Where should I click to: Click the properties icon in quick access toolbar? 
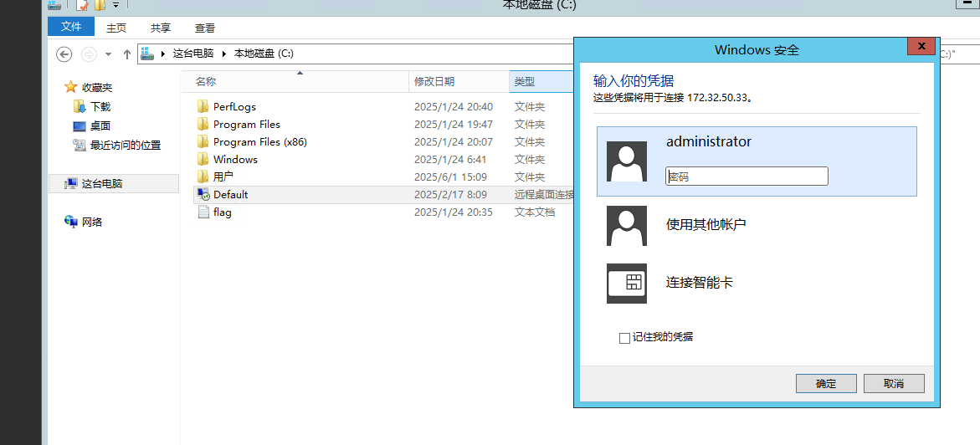pos(82,5)
